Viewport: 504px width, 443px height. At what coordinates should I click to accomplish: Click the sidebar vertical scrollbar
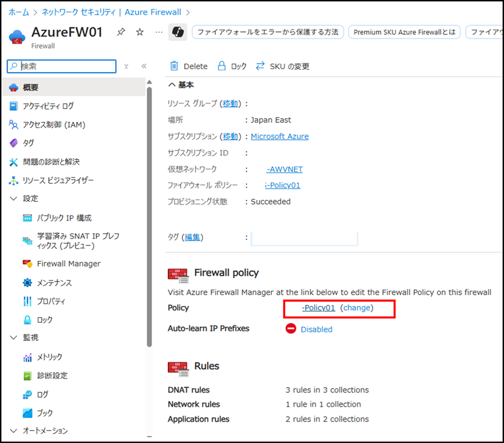pyautogui.click(x=149, y=217)
